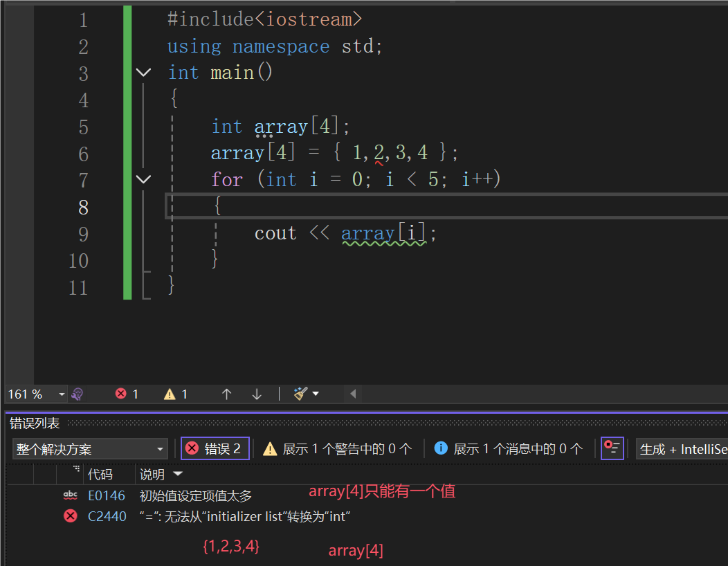Screen dimensions: 728x566
Task: Toggle the messages filter 展示 1 个消息中的 0 个
Action: pos(509,449)
